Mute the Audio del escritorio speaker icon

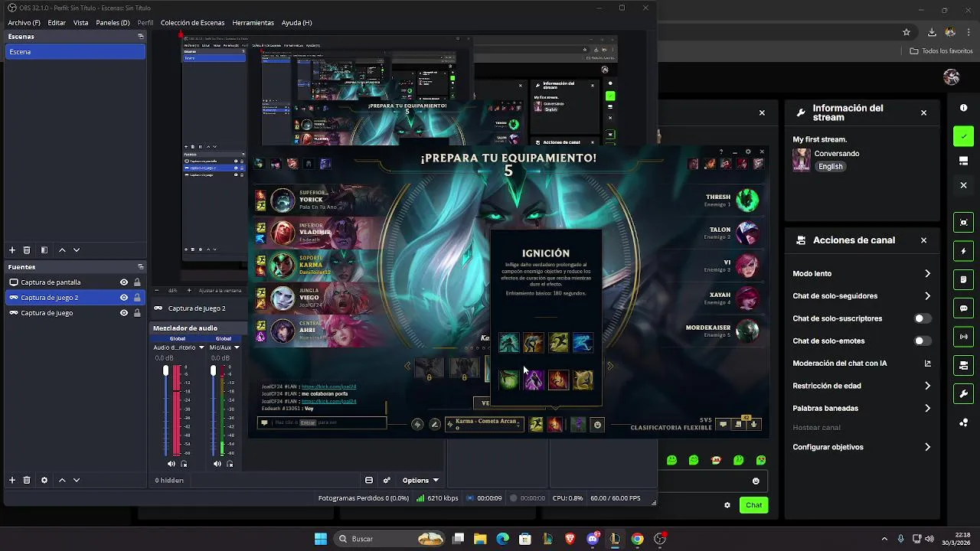coord(171,464)
